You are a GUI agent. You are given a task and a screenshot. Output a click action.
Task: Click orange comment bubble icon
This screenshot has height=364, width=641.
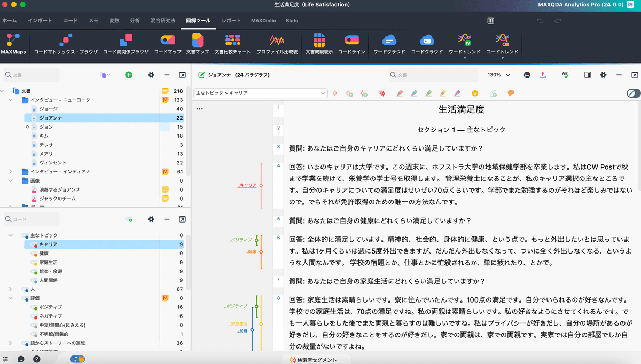(x=511, y=93)
